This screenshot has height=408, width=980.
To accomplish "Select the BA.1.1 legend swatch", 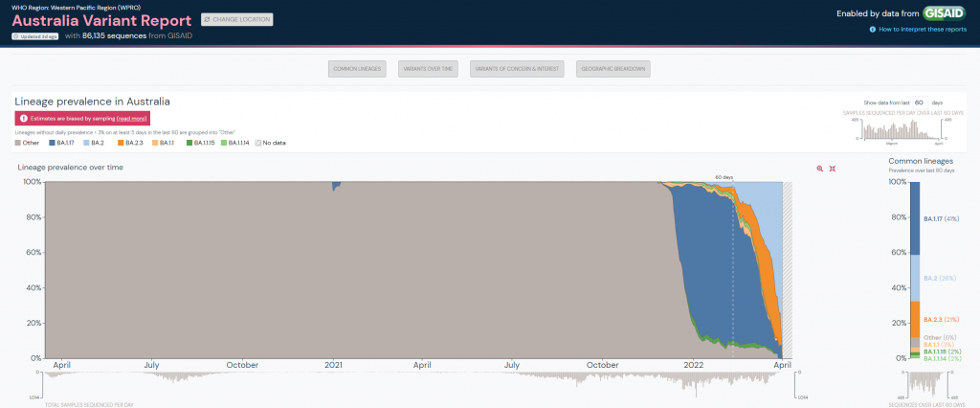I will tap(154, 143).
